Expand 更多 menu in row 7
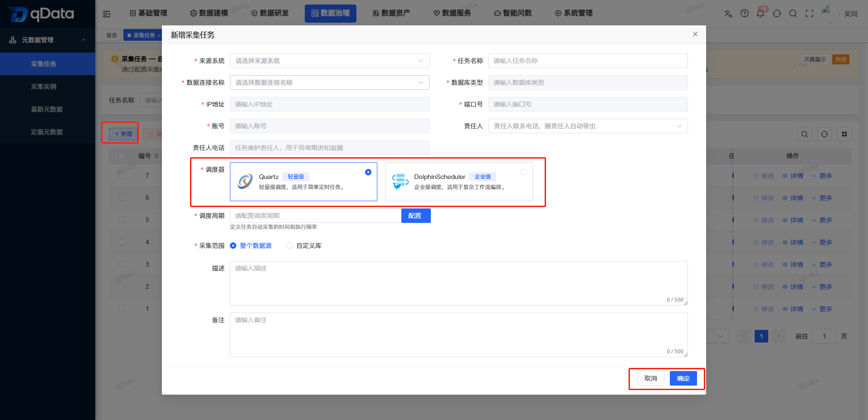This screenshot has height=420, width=868. click(822, 176)
